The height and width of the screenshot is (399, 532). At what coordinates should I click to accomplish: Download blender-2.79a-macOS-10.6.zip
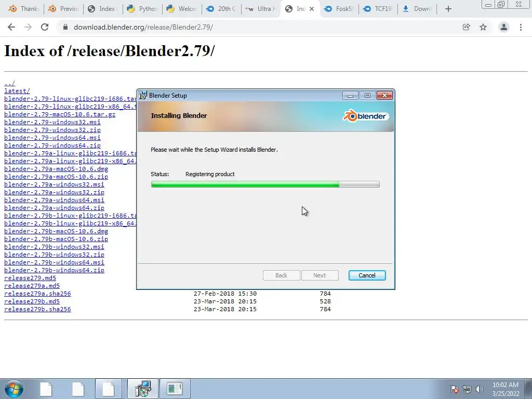[x=56, y=177]
